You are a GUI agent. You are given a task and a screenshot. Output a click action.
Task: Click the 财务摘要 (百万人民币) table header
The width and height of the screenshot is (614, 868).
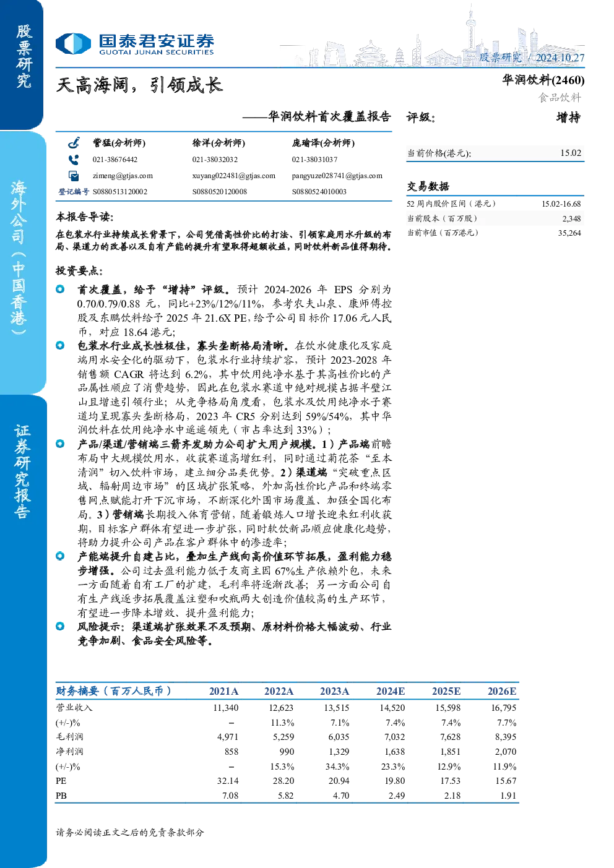113,691
